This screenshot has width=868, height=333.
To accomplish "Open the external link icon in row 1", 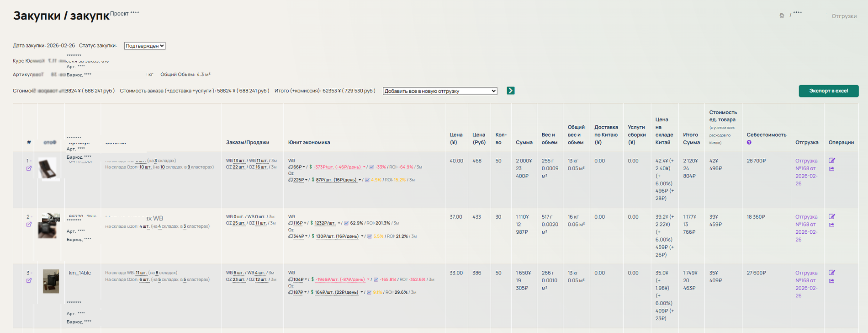I will click(x=29, y=168).
